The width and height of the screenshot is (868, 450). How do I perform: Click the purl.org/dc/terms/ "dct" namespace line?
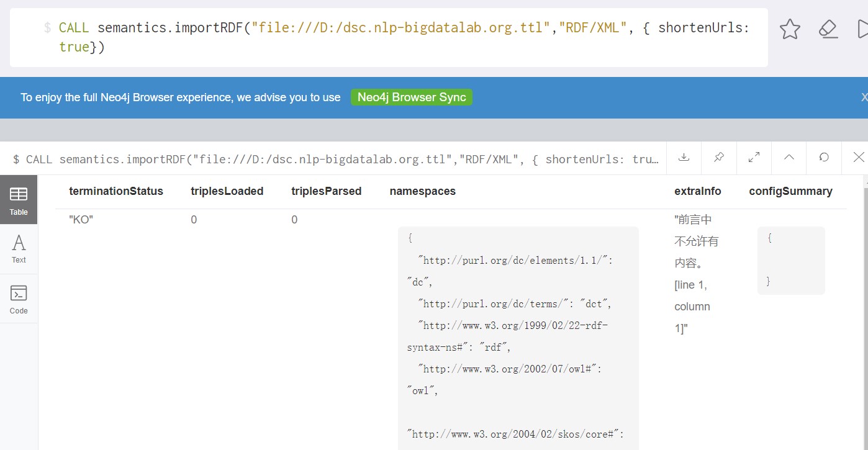tap(515, 304)
